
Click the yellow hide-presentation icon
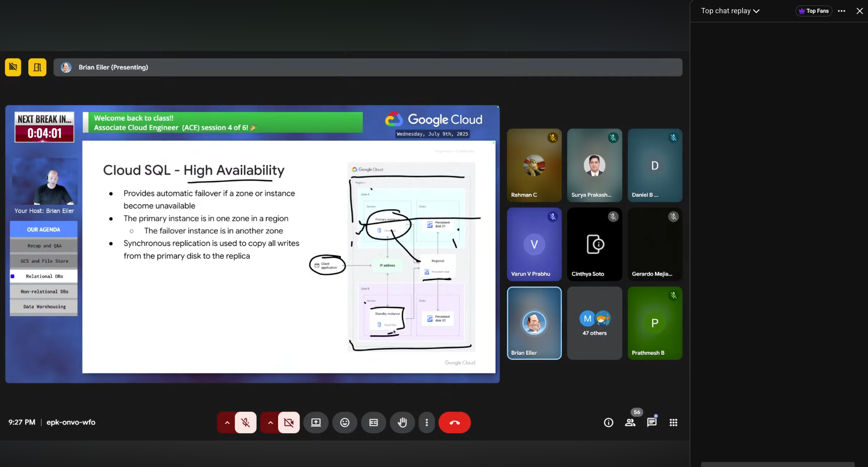[13, 67]
